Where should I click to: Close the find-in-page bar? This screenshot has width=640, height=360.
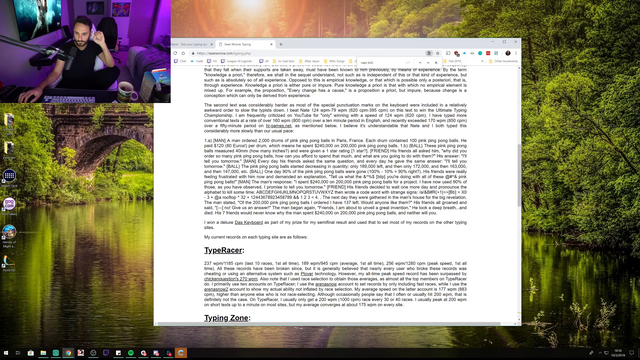[x=436, y=62]
